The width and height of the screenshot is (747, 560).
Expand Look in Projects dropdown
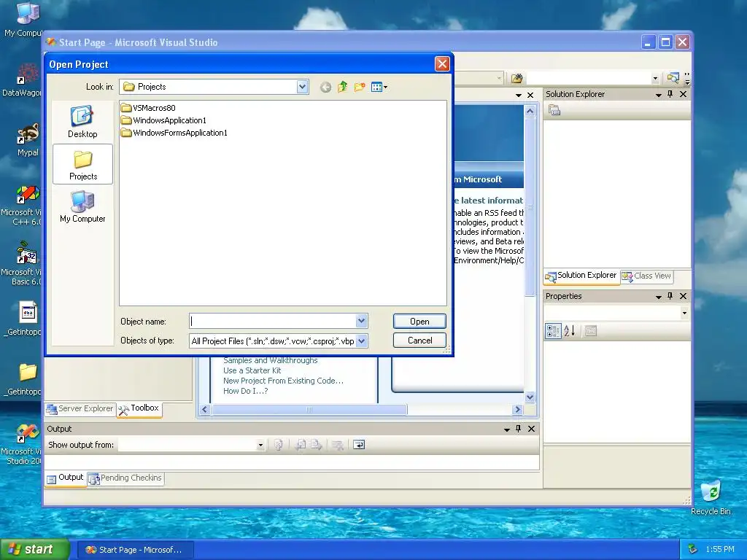click(x=302, y=87)
